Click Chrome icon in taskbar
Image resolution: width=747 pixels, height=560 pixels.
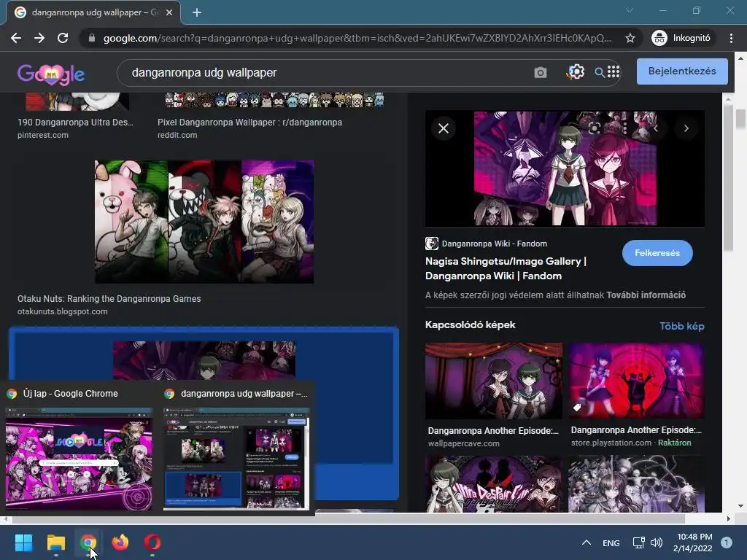tap(88, 542)
